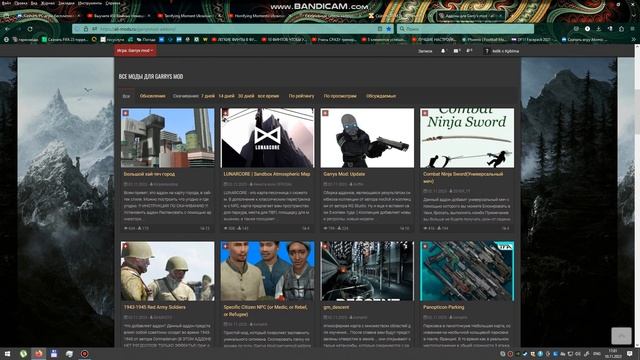Click the page vertical scrollbar

637,196
